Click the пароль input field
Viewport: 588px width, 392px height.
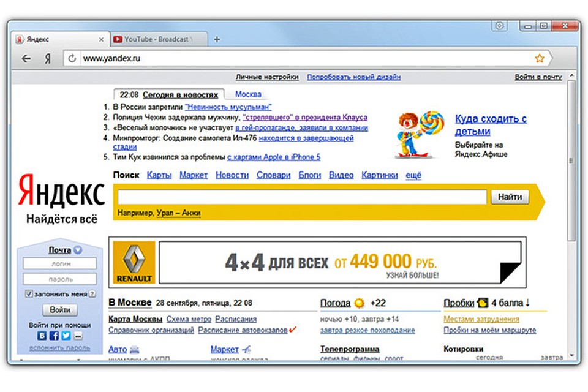pos(59,279)
